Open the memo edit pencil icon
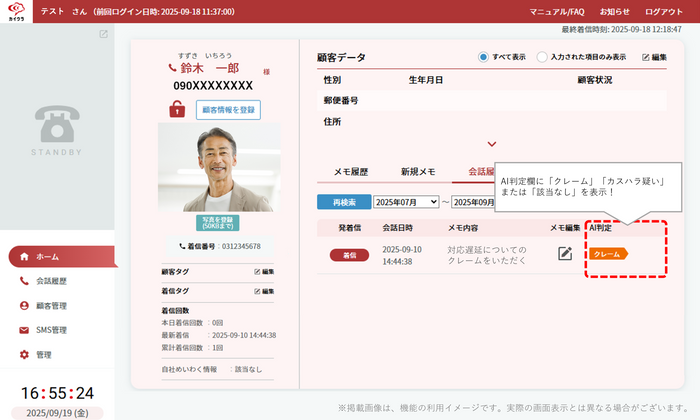 click(x=565, y=254)
